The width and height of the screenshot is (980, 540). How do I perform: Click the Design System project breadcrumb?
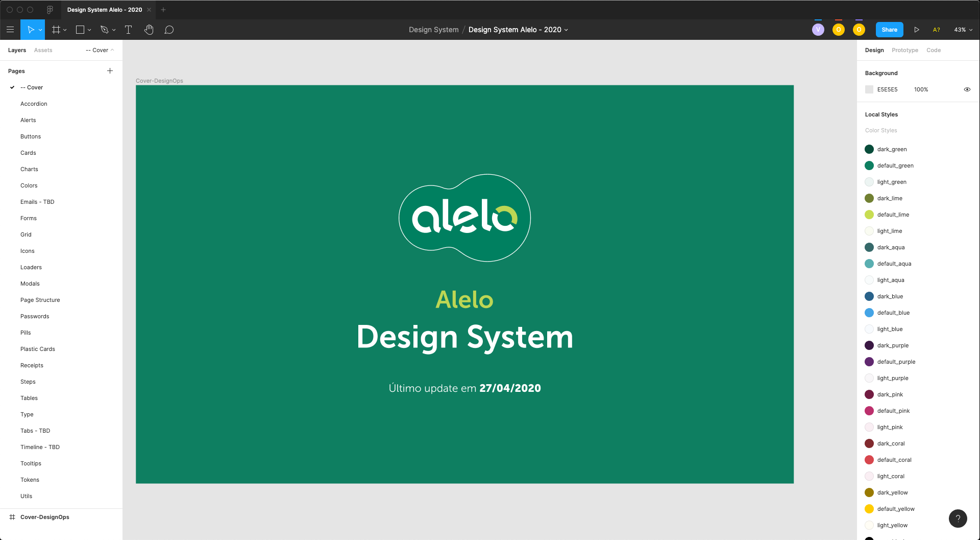click(434, 30)
